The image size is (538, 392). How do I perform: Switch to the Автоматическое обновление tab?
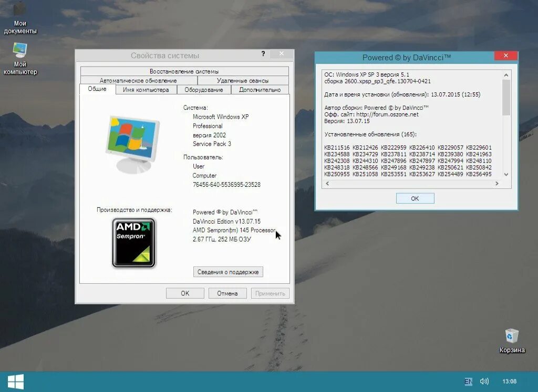(x=138, y=80)
